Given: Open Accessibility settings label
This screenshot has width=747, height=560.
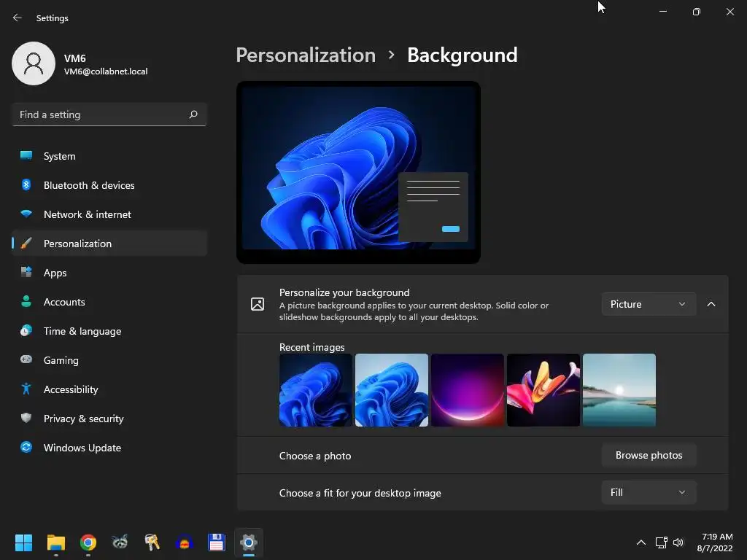Looking at the screenshot, I should [x=71, y=389].
